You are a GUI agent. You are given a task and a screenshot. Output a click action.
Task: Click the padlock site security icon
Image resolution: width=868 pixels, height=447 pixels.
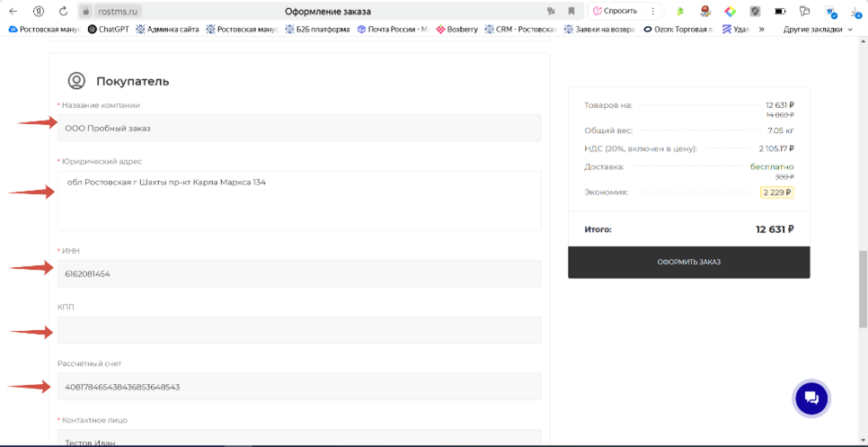[x=86, y=12]
